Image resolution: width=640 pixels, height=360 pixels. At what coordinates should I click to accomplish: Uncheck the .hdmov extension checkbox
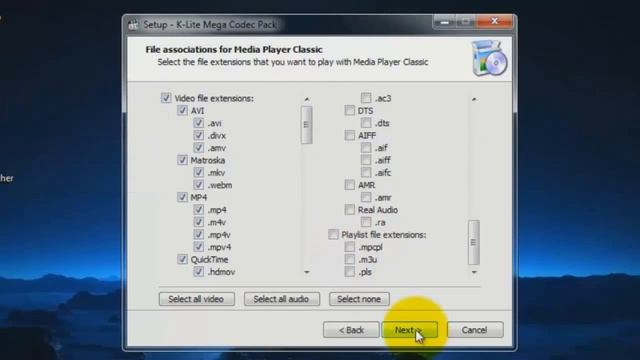click(x=198, y=272)
